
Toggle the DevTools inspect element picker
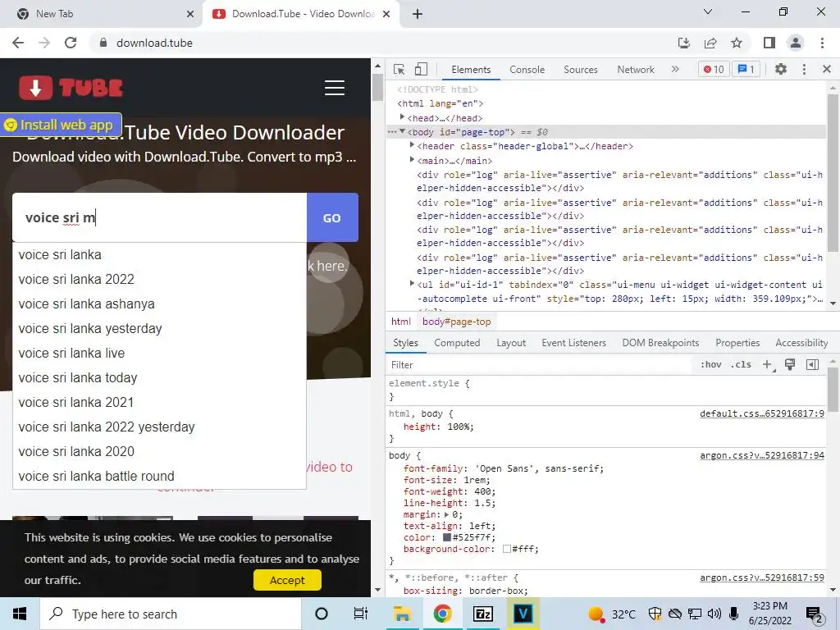[399, 70]
